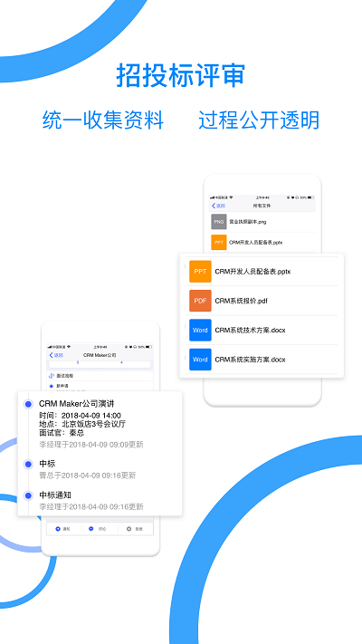
Task: Select the png file name in 所有文件
Action: pos(247,222)
